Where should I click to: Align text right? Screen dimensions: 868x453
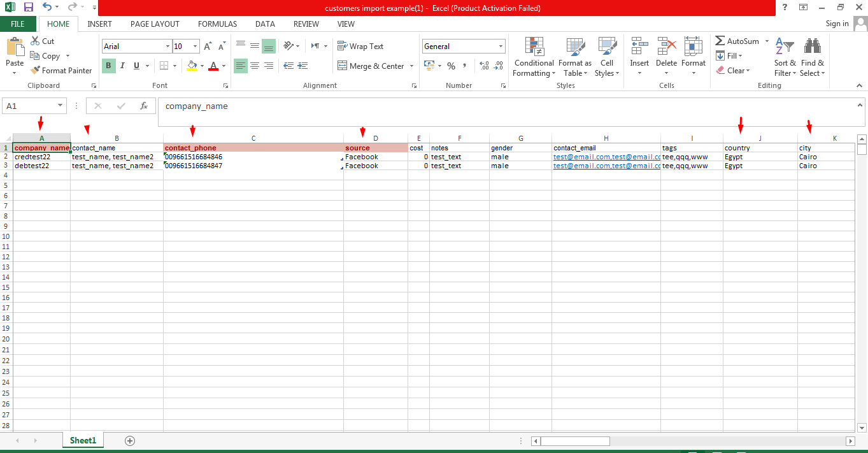coord(268,66)
